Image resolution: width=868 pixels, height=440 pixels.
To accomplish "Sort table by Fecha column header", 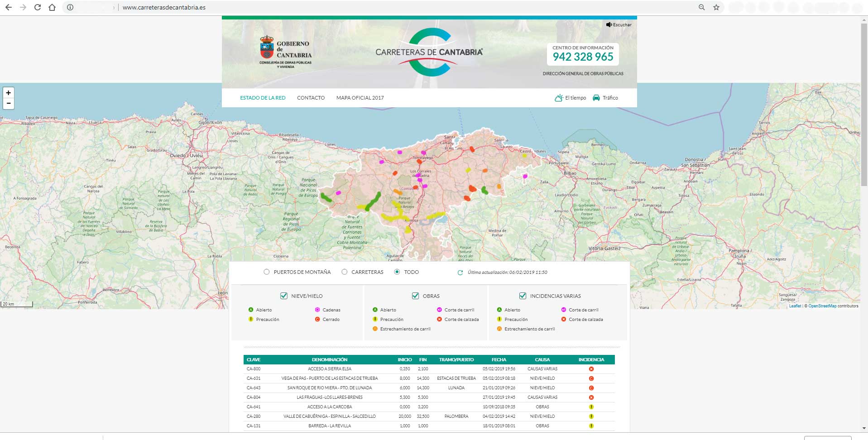I will tap(499, 360).
